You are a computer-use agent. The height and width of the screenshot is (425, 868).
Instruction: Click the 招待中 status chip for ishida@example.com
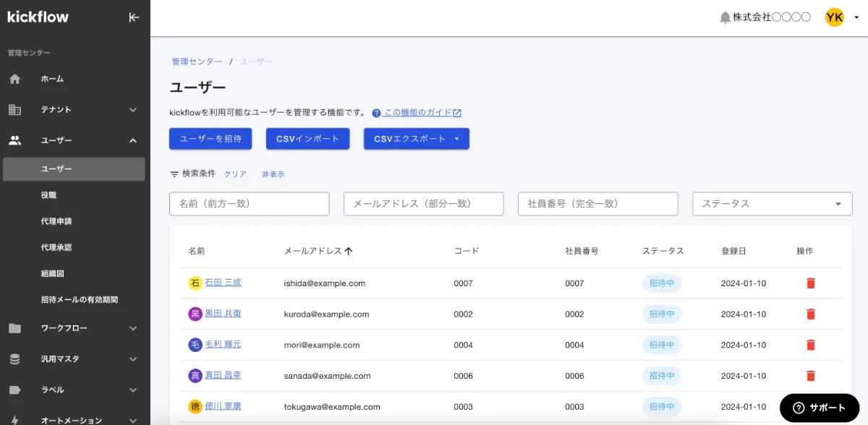tap(662, 283)
